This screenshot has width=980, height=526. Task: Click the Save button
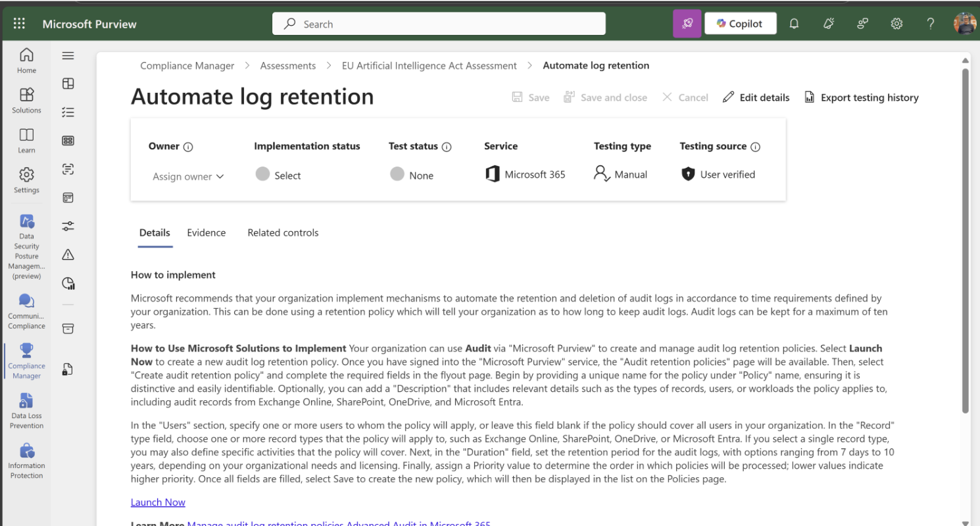tap(530, 97)
